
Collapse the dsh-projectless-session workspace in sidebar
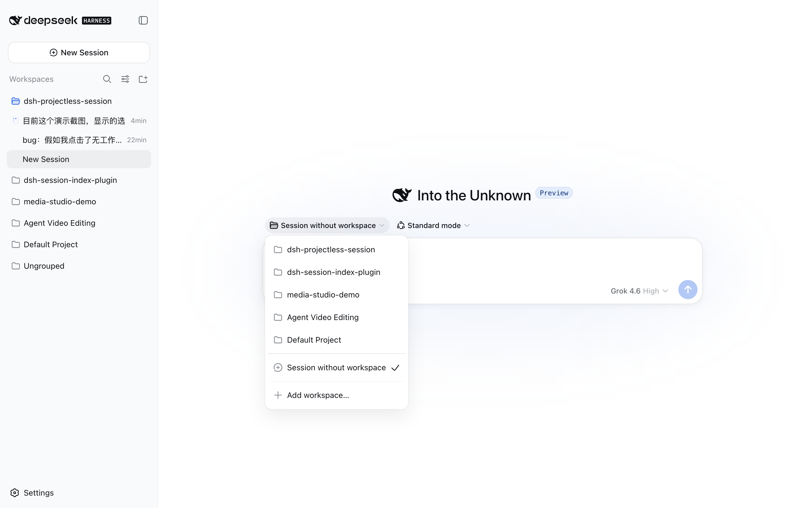tap(79, 101)
